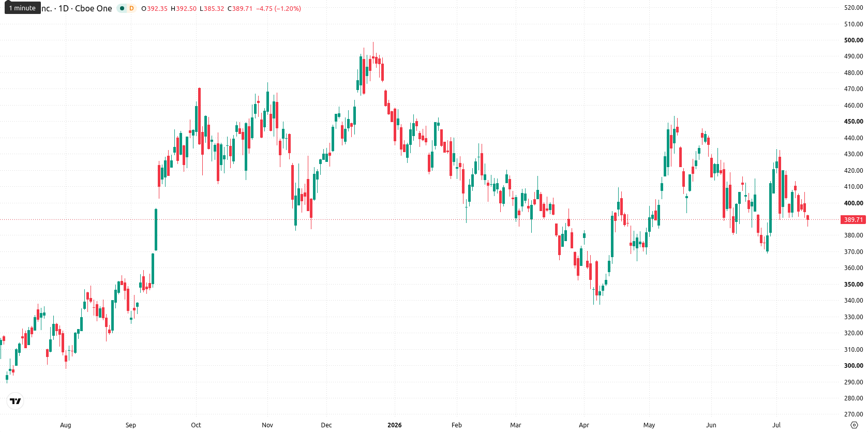The image size is (868, 432).
Task: Click the open value O392.35
Action: (x=155, y=9)
